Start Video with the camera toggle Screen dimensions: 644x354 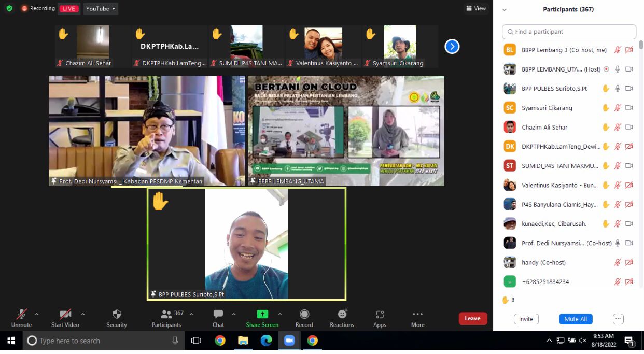tap(65, 315)
